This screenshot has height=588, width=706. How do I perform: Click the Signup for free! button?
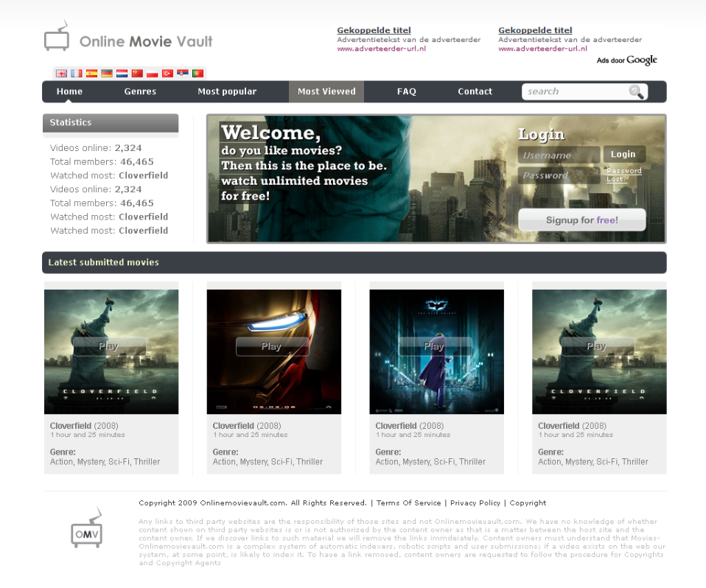581,220
